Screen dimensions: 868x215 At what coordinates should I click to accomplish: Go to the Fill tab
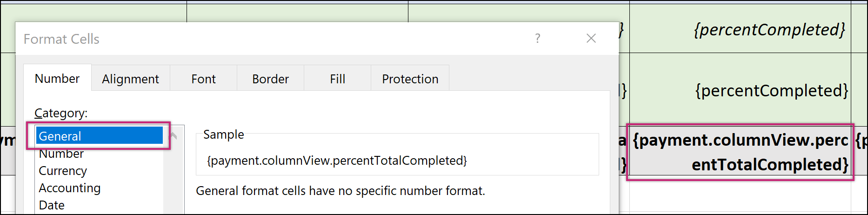tap(337, 79)
